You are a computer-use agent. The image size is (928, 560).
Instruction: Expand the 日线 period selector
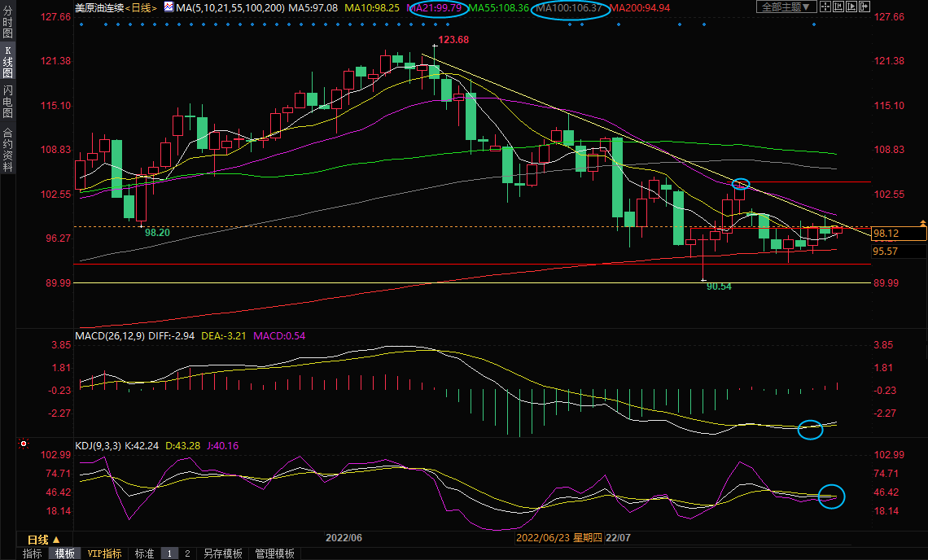[x=43, y=540]
